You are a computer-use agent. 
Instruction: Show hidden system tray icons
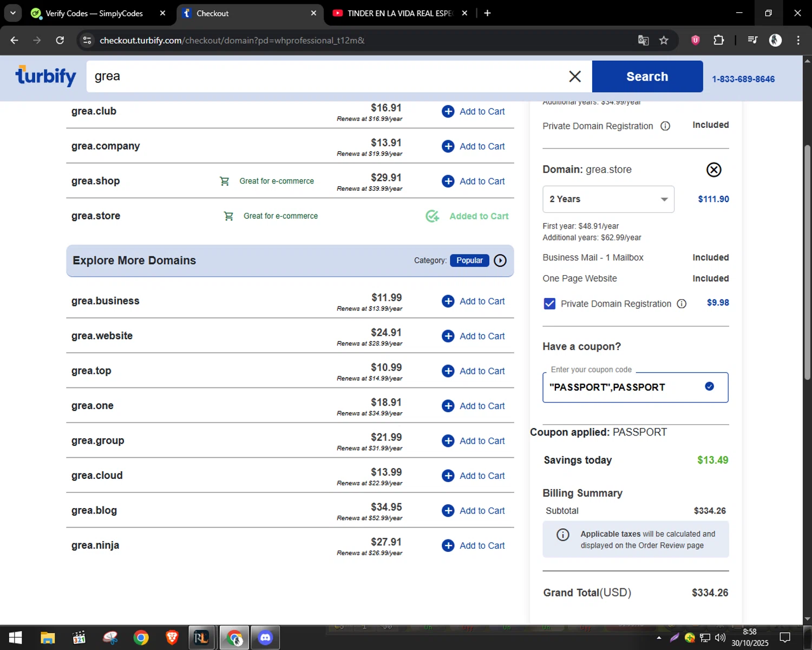click(659, 638)
